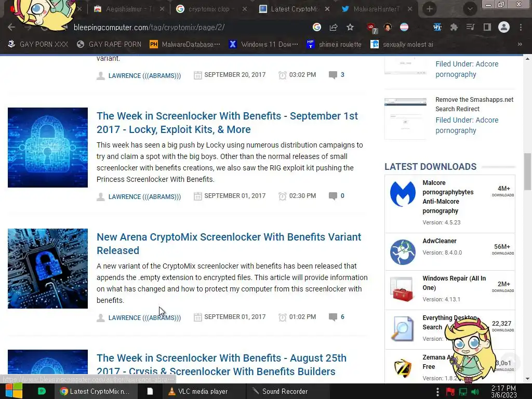Open the Chrome profile avatar icon
Viewport: 532px width, 399px height.
tap(504, 27)
